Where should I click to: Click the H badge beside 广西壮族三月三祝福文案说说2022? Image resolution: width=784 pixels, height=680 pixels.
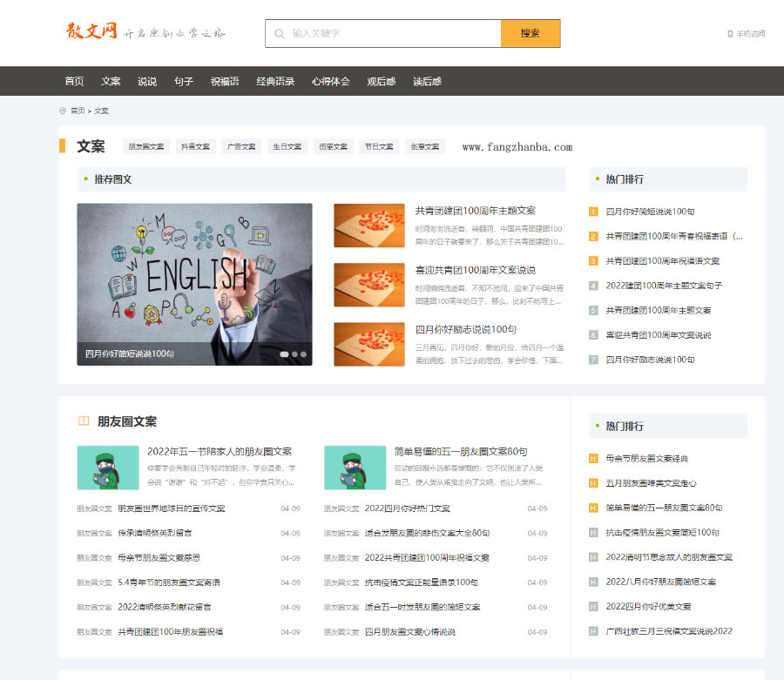(593, 631)
